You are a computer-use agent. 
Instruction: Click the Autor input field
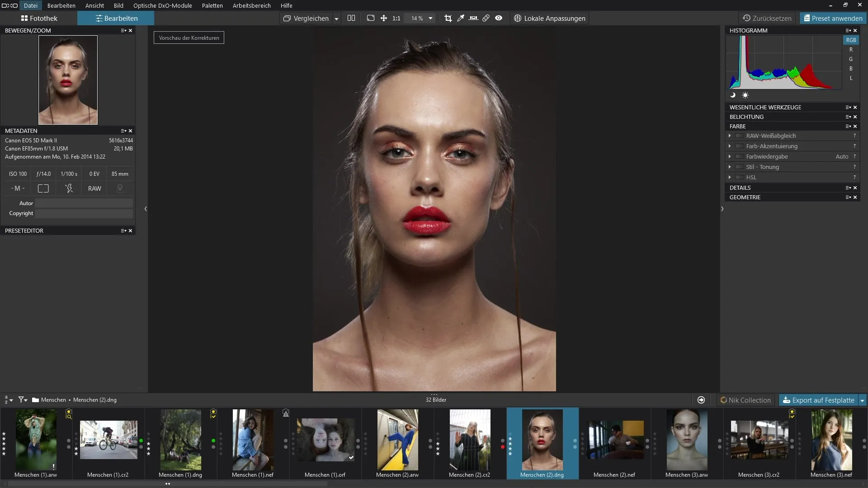84,203
